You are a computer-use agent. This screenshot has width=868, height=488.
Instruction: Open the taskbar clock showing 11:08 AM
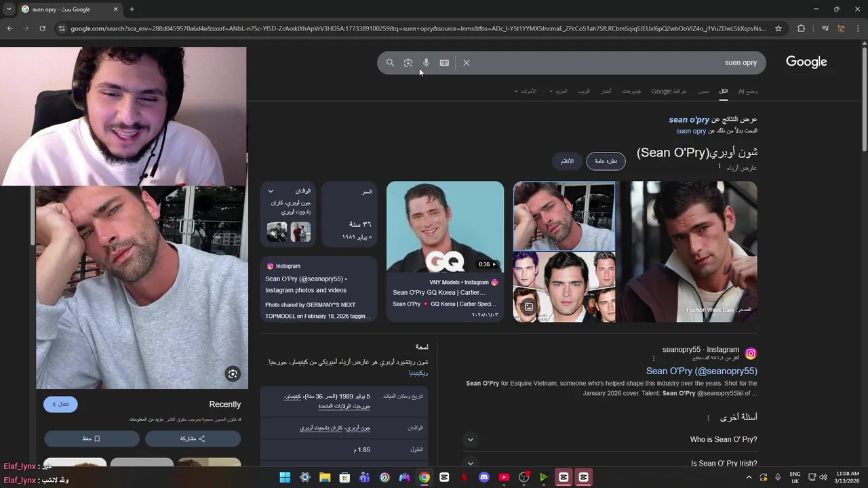click(x=848, y=477)
